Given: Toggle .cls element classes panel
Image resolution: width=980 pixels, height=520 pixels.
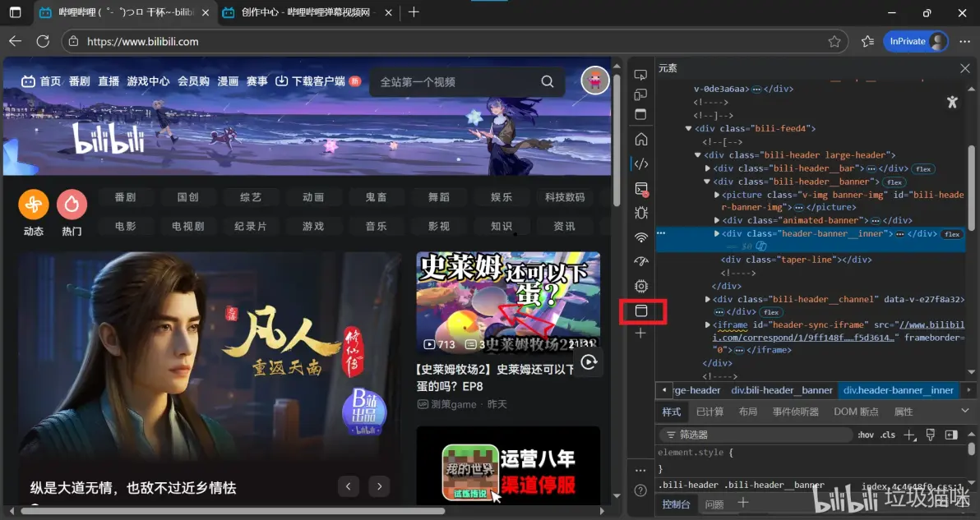Looking at the screenshot, I should click(x=888, y=435).
